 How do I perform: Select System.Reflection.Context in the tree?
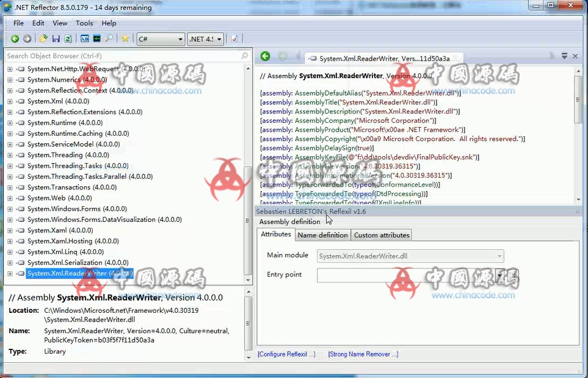point(80,91)
